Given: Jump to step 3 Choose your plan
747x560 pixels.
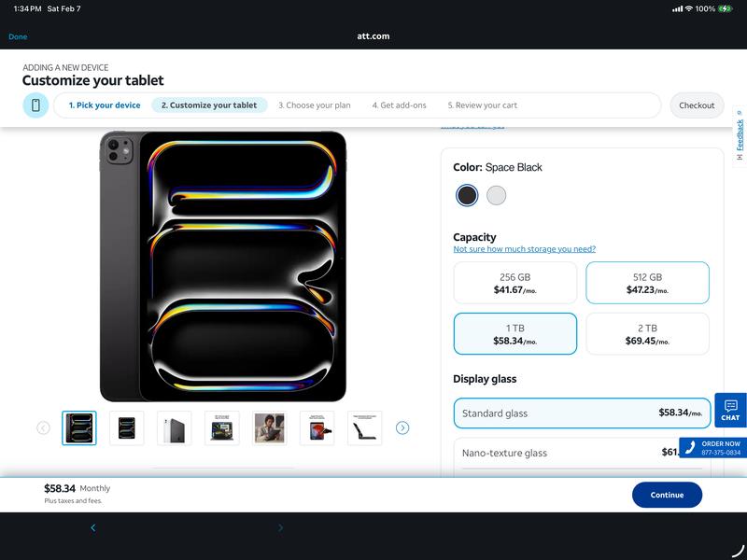Looking at the screenshot, I should pyautogui.click(x=315, y=105).
